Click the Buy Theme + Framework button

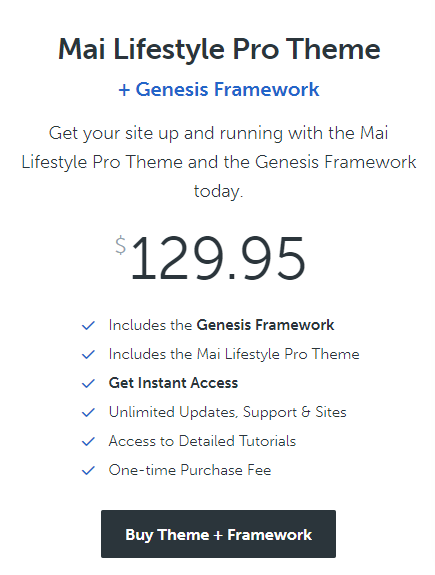tap(218, 534)
